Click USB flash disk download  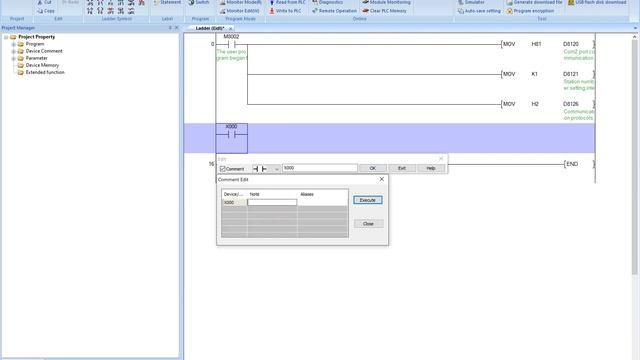coord(597,2)
